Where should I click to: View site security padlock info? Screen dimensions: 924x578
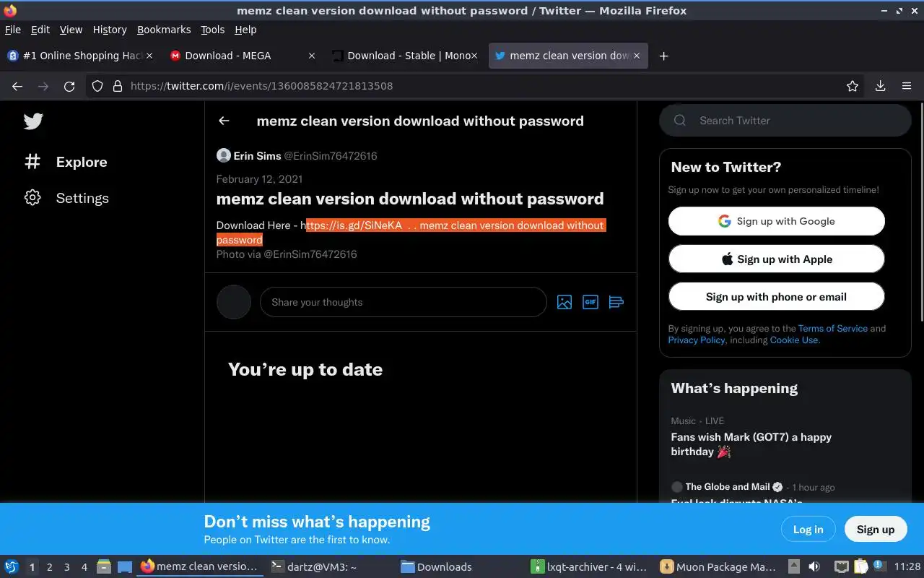[x=118, y=86]
